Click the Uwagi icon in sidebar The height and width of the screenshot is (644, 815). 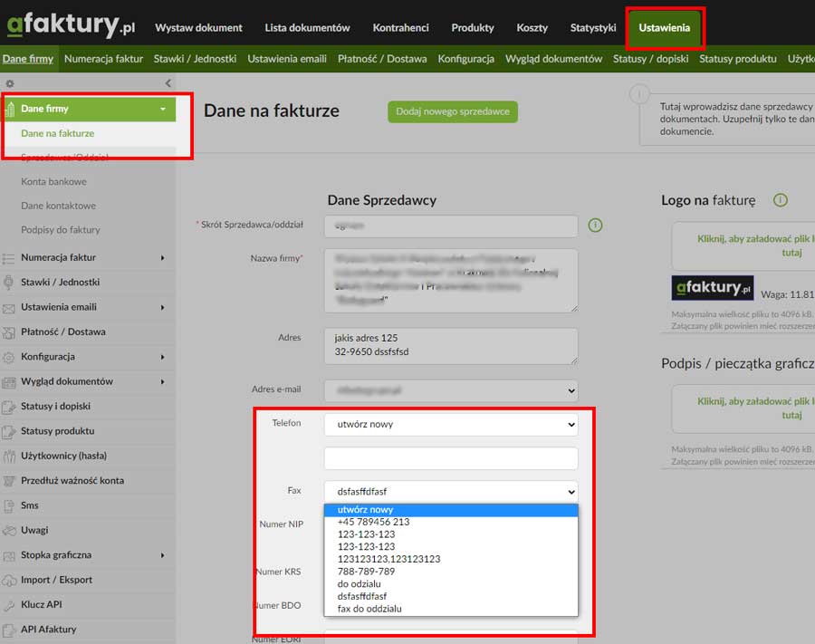tap(10, 530)
